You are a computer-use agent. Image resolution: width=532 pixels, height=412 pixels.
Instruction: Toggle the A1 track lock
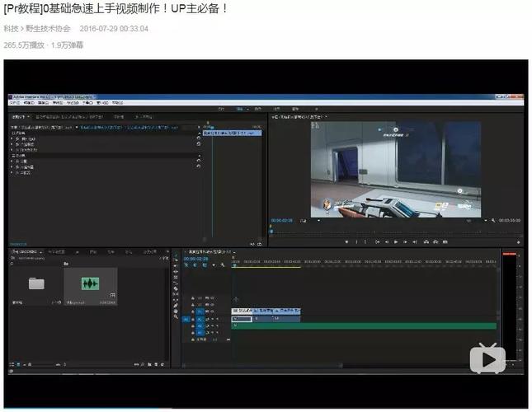193,319
